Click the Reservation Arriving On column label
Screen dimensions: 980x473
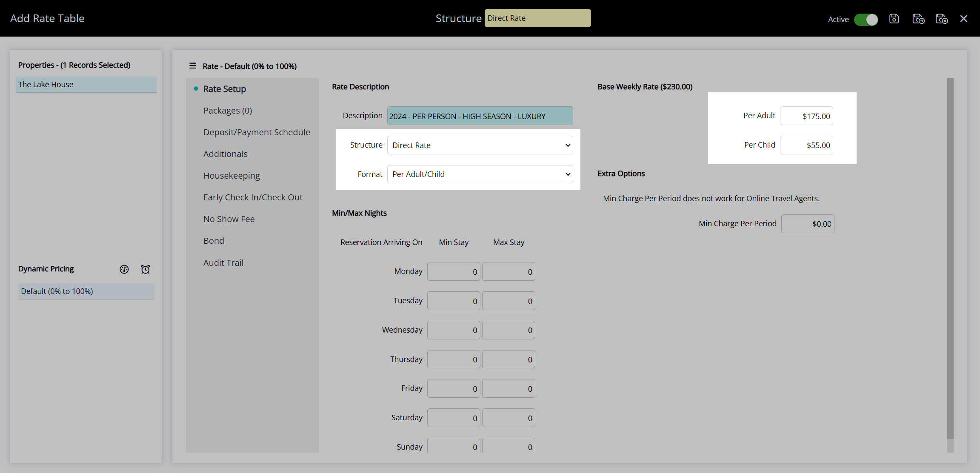point(381,242)
